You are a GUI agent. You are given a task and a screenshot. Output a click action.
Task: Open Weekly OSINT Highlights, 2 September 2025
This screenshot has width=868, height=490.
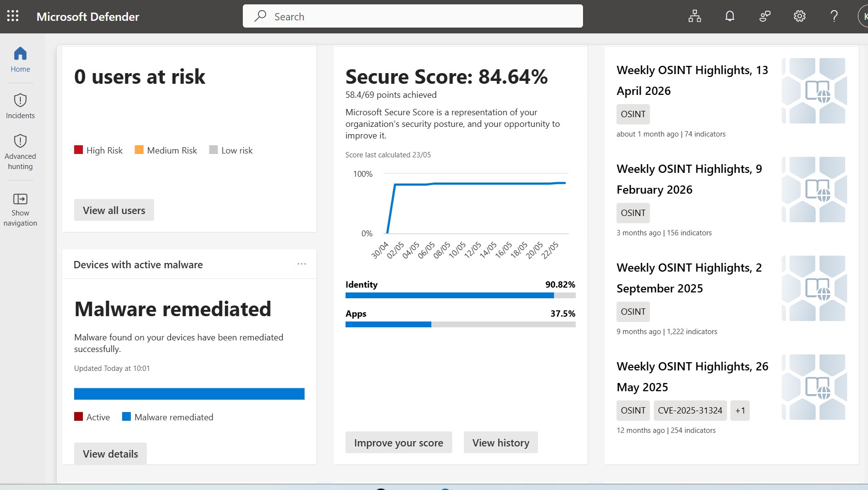coord(689,278)
